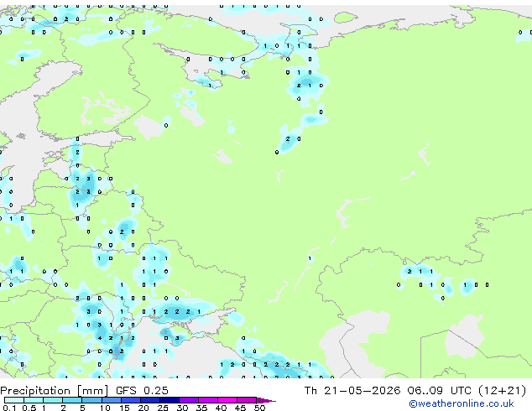The height and width of the screenshot is (411, 532).
Task: Click the 30–35 mm purple legend swatch
Action: [189, 400]
